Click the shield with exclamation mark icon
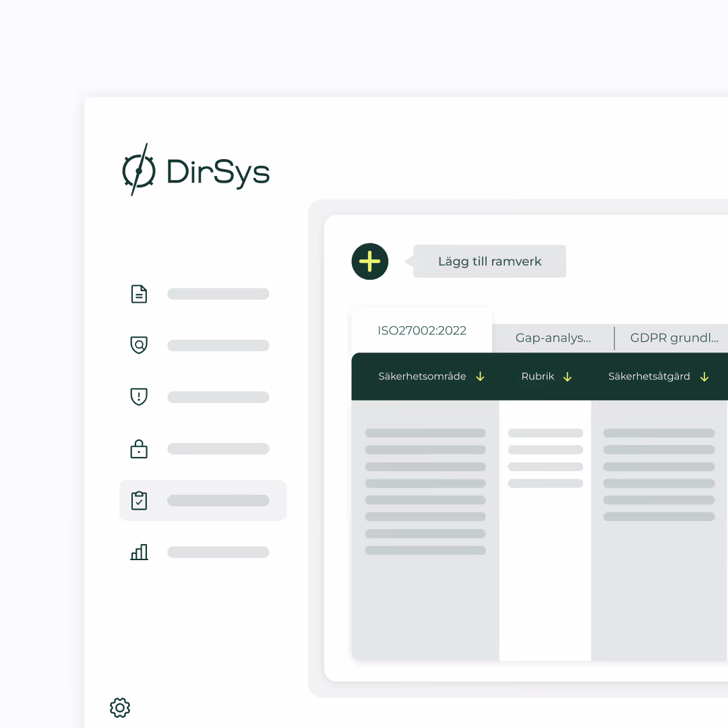Viewport: 728px width, 728px height. (139, 397)
